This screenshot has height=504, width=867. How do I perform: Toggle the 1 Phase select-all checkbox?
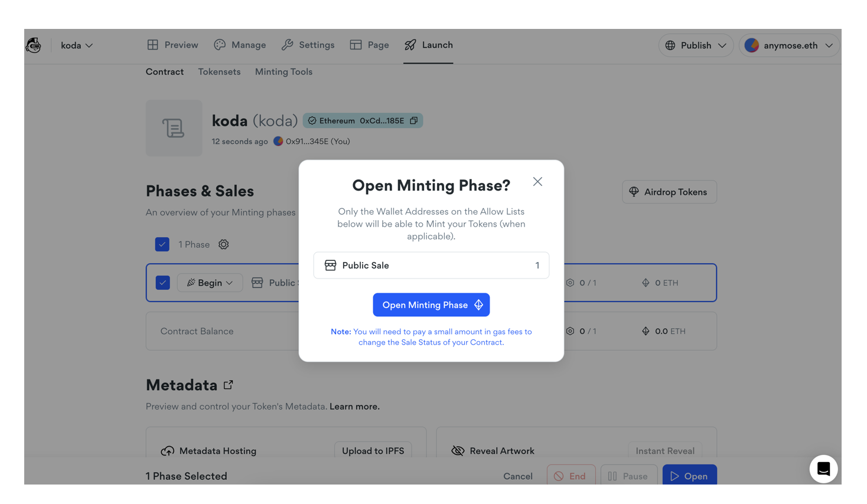point(162,244)
